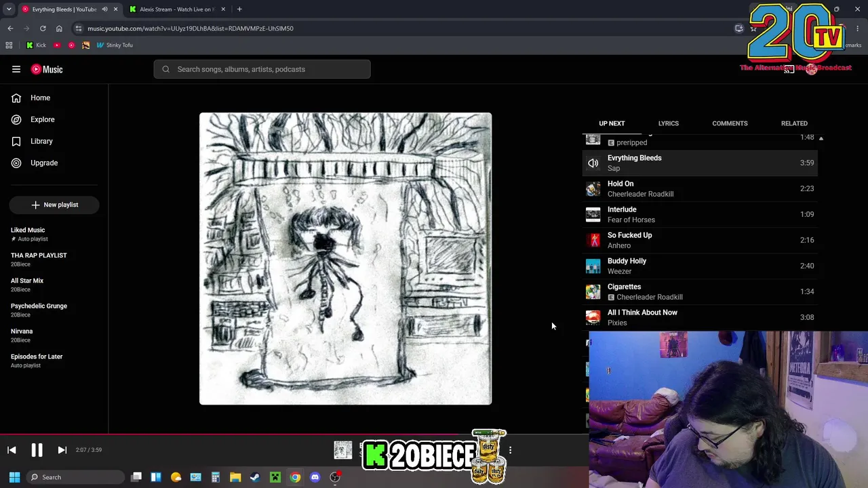View site information icon in address bar
Image resolution: width=868 pixels, height=488 pixels.
tap(78, 28)
